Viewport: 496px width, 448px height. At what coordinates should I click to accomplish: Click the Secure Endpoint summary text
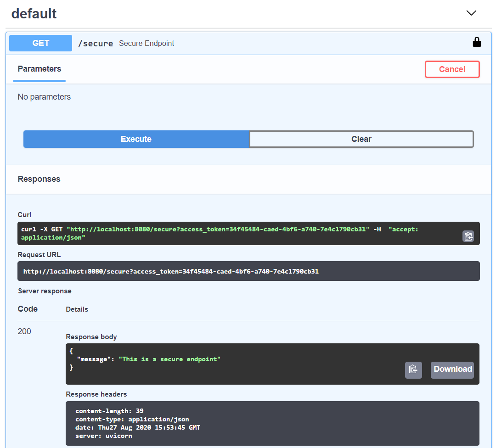(147, 43)
